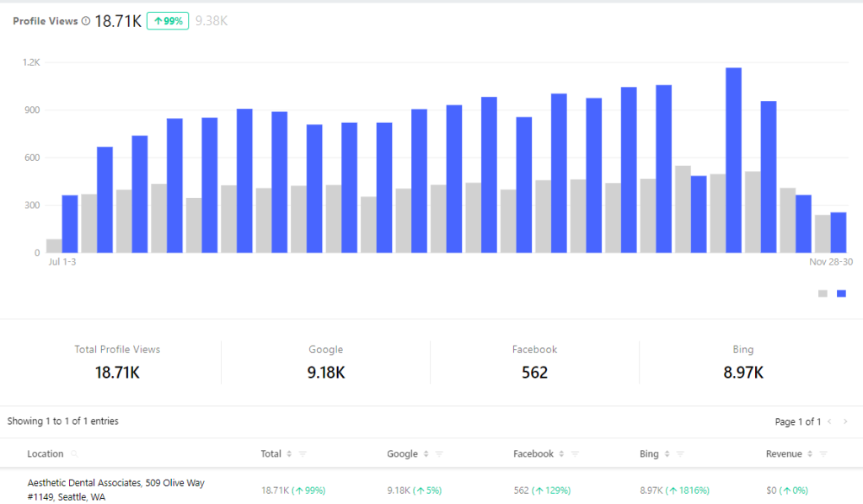Click the tallest blue bar in chart
Image resolution: width=863 pixels, height=504 pixels.
tap(733, 160)
